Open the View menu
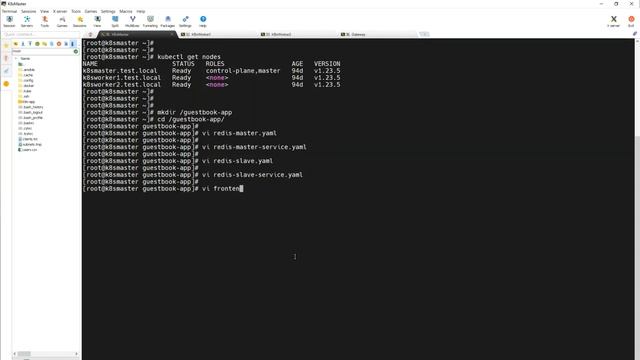 tap(44, 11)
